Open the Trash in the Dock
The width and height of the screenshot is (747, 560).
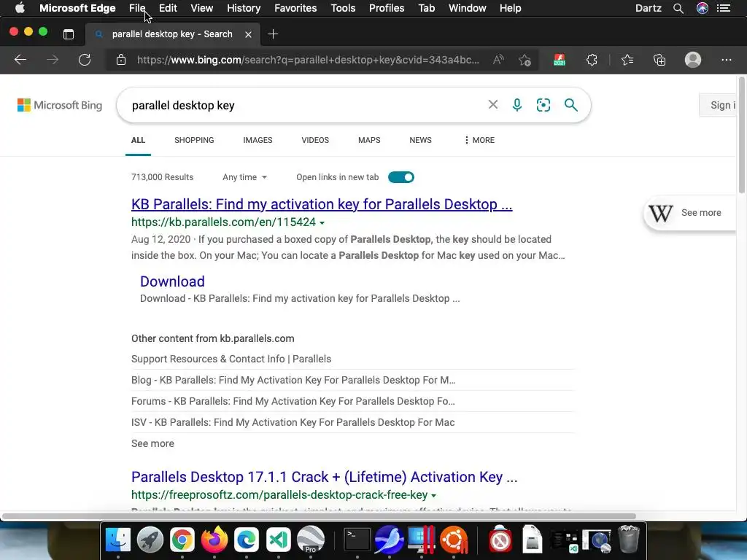coord(628,540)
